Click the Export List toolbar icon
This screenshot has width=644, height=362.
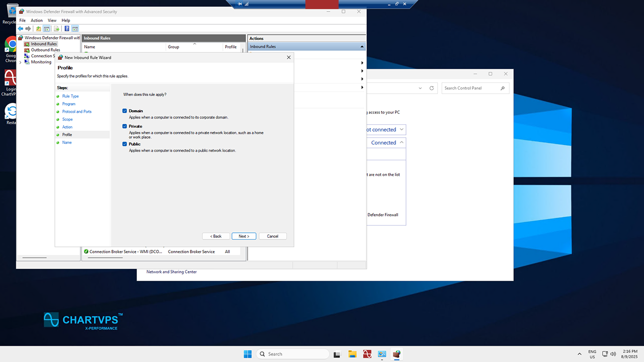click(x=57, y=29)
